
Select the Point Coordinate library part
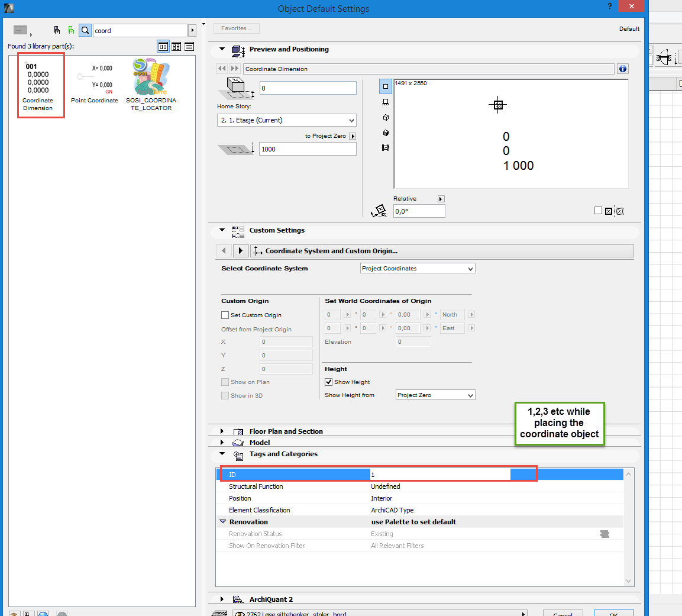(x=95, y=84)
